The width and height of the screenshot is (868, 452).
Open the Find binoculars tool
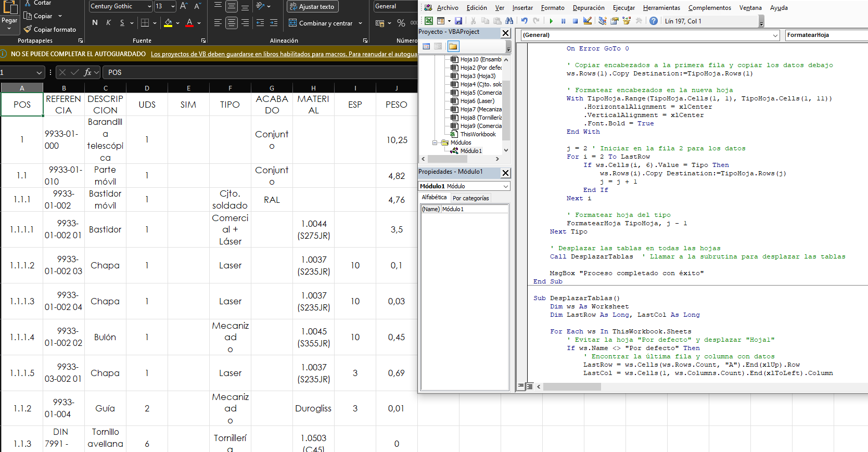click(x=509, y=21)
